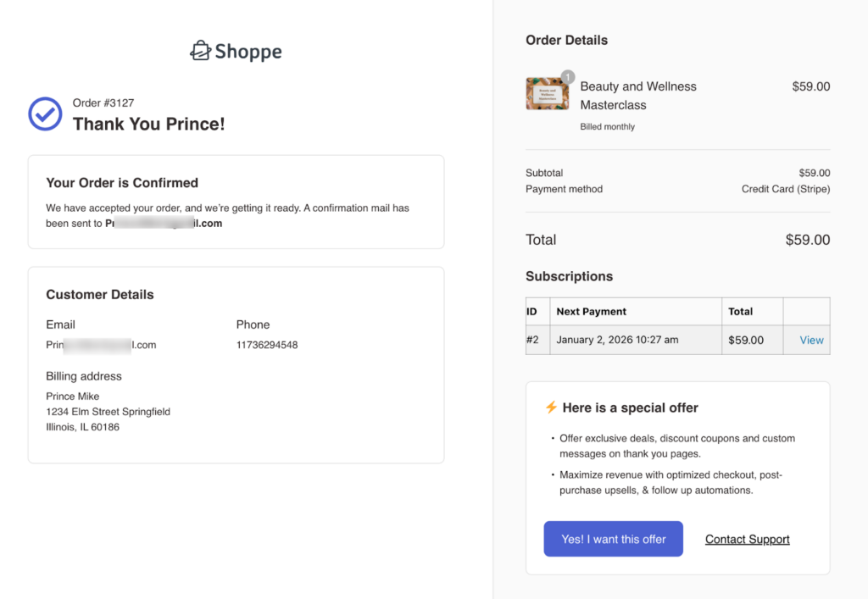Click the Beauty and Wellness Masterclass product title
The width and height of the screenshot is (868, 599).
pyautogui.click(x=637, y=95)
